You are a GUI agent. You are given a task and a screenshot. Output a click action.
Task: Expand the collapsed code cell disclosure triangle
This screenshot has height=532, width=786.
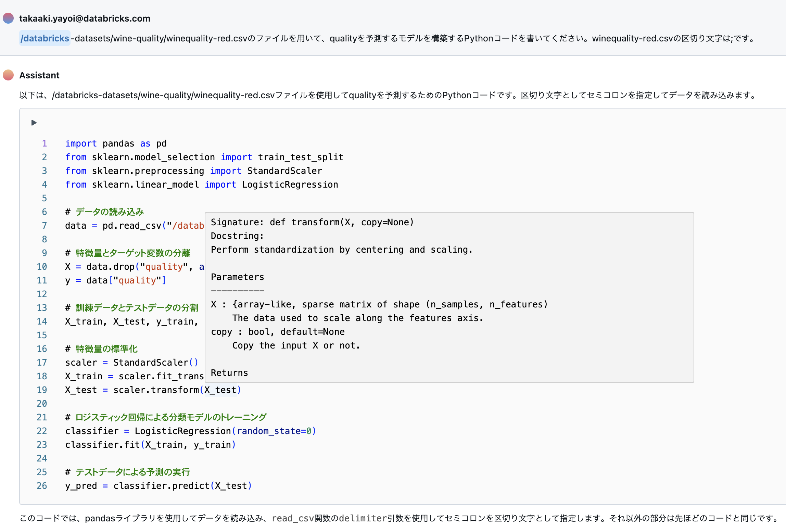34,123
